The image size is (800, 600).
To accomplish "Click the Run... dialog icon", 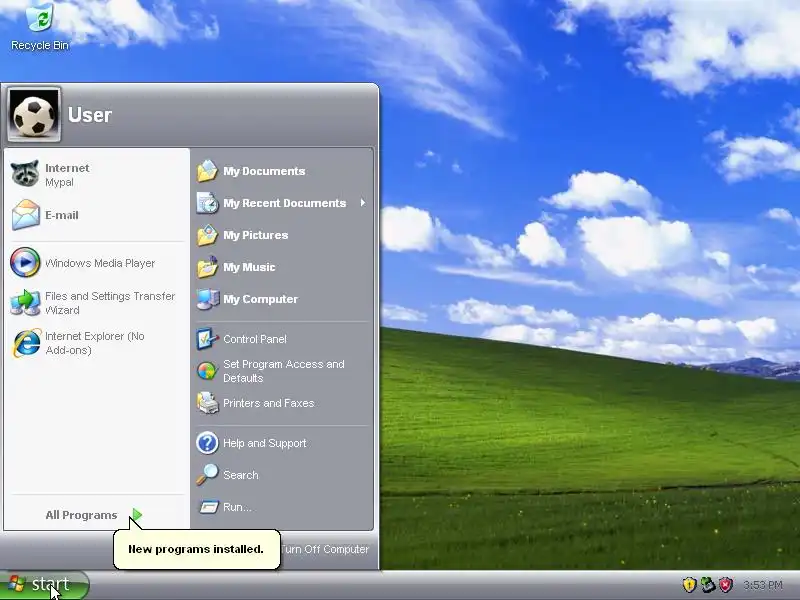I will [x=208, y=507].
